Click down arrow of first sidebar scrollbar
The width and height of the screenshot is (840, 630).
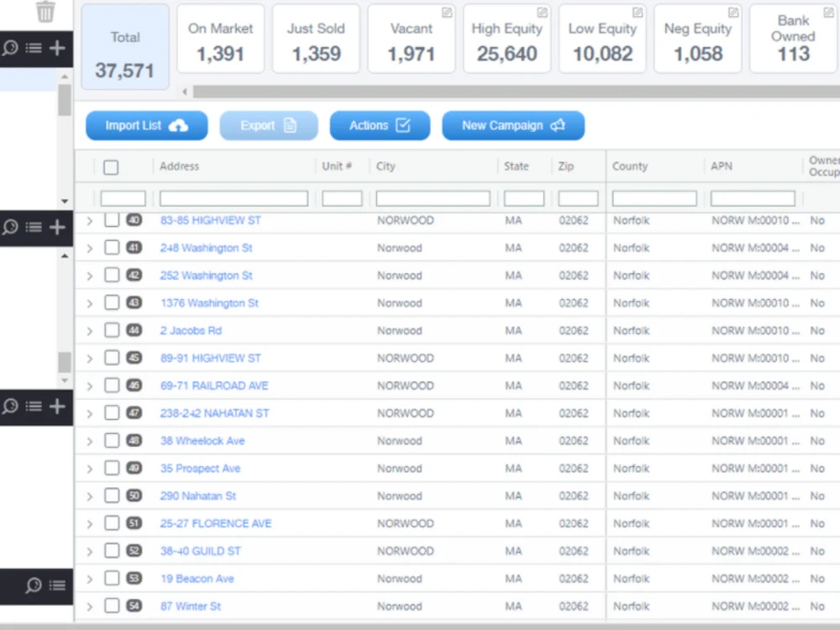click(x=65, y=202)
